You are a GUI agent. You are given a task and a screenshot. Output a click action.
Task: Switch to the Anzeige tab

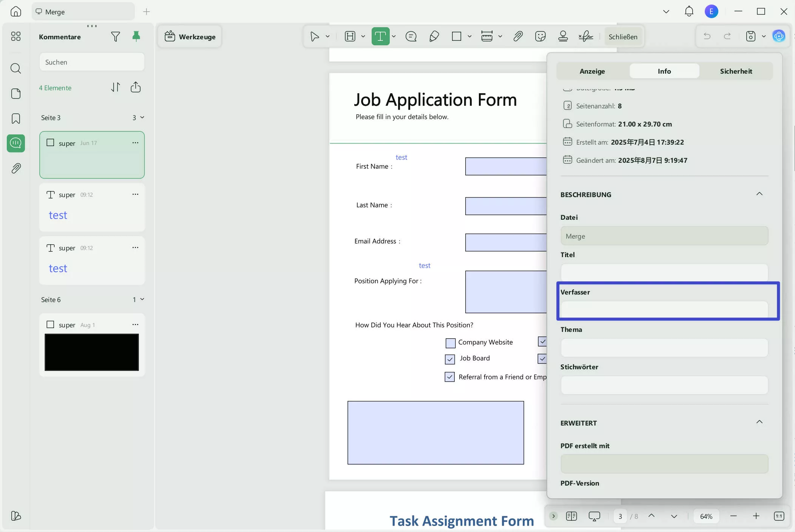point(592,71)
